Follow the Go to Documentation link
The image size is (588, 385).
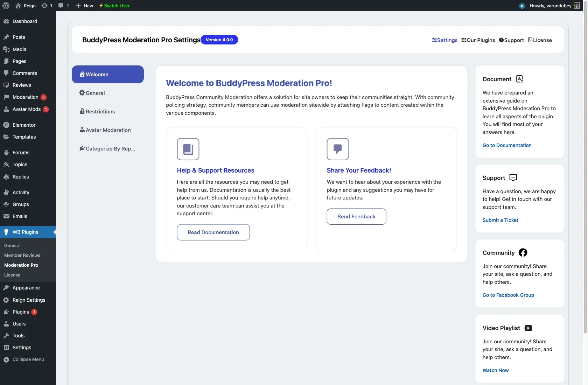click(507, 145)
